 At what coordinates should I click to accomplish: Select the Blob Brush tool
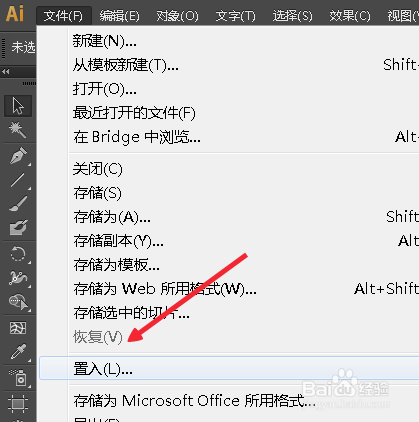coord(18,227)
